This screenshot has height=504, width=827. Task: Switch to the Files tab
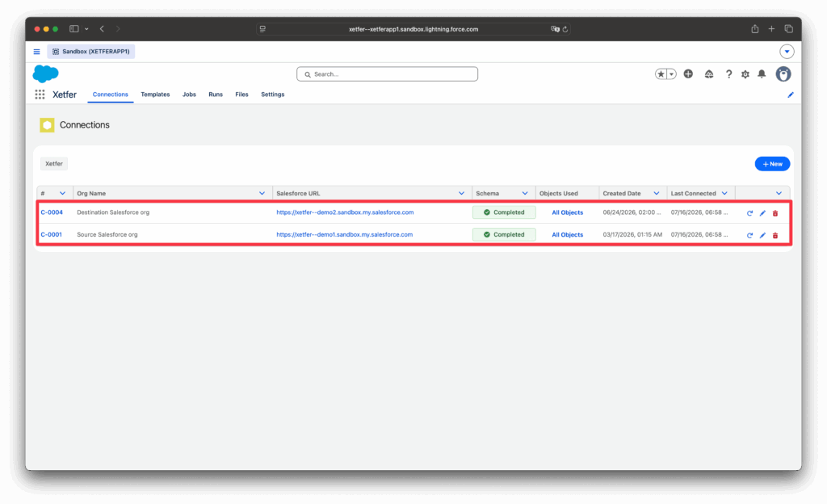tap(241, 94)
